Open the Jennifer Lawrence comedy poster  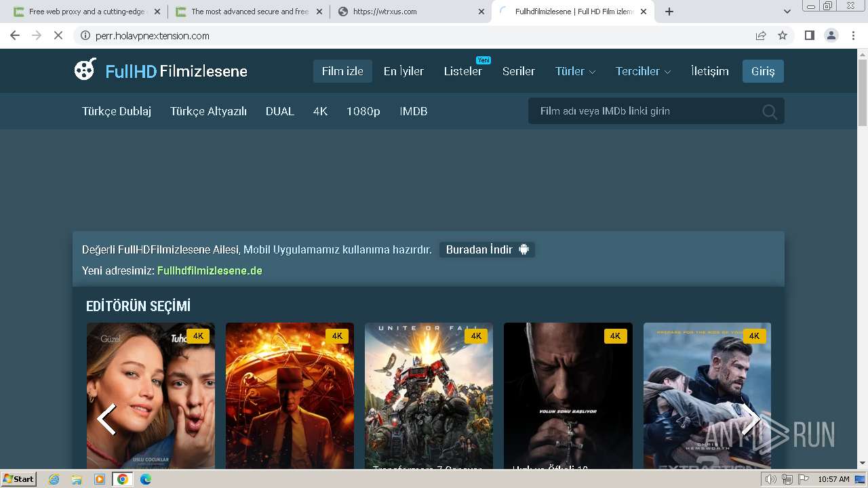tap(151, 396)
